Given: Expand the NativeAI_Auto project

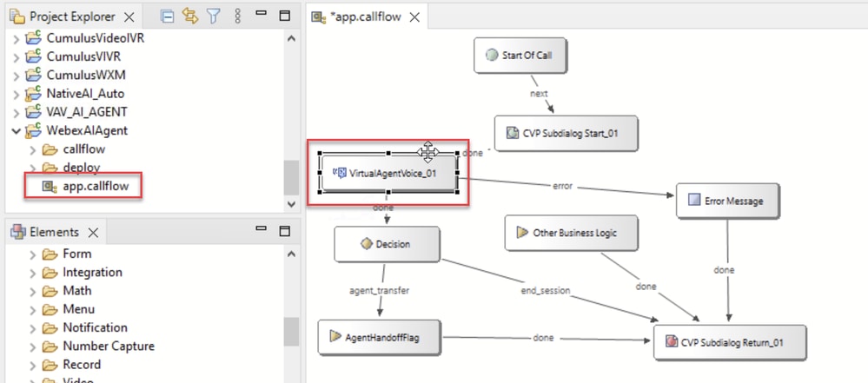Looking at the screenshot, I should 16,95.
